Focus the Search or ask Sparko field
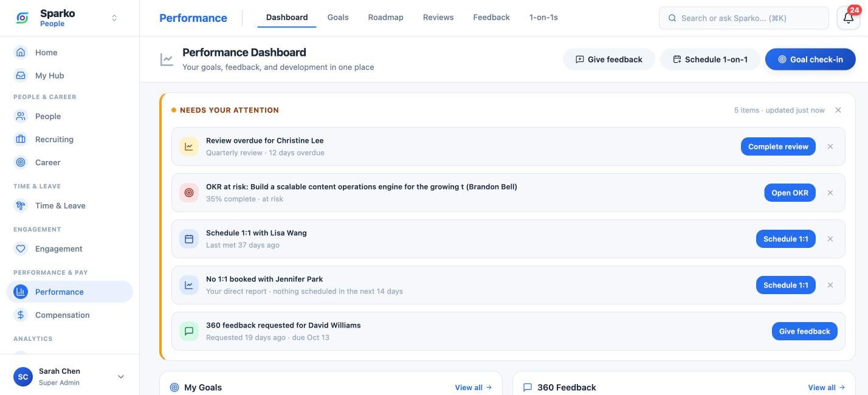Image resolution: width=868 pixels, height=395 pixels. tap(744, 18)
